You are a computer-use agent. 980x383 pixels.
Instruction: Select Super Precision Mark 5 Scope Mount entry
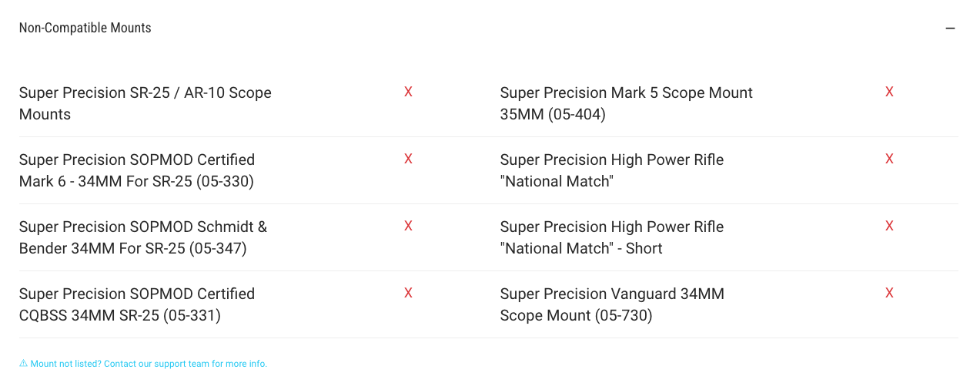pyautogui.click(x=627, y=103)
